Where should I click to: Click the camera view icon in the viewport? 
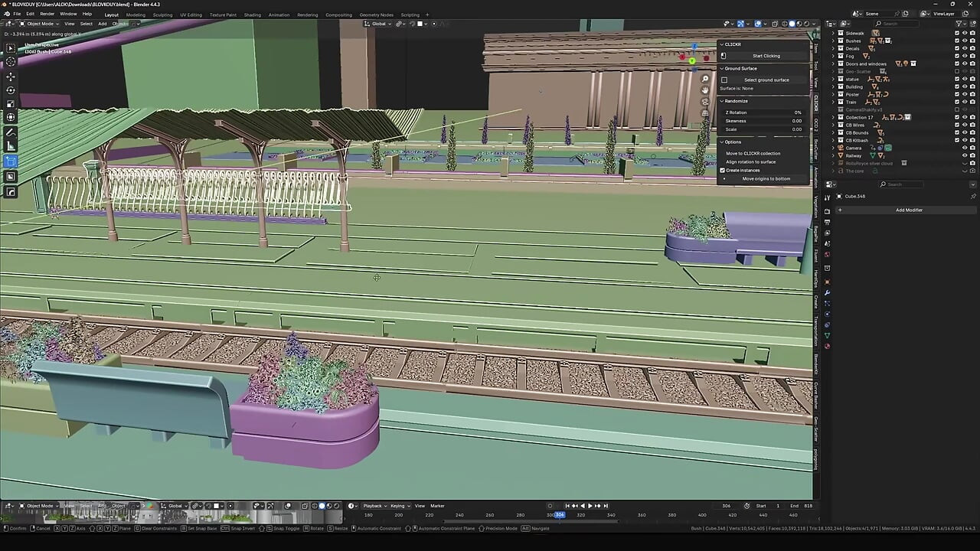coord(704,100)
